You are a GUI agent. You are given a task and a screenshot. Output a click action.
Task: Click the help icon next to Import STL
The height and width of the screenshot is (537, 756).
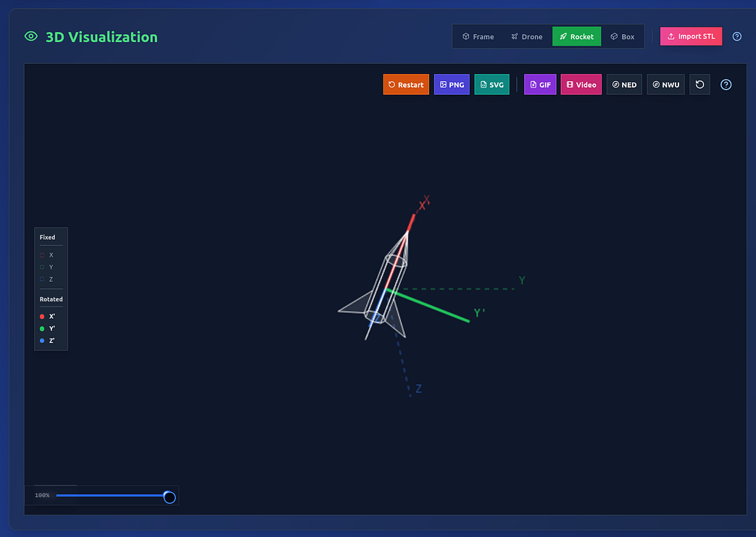(x=736, y=36)
